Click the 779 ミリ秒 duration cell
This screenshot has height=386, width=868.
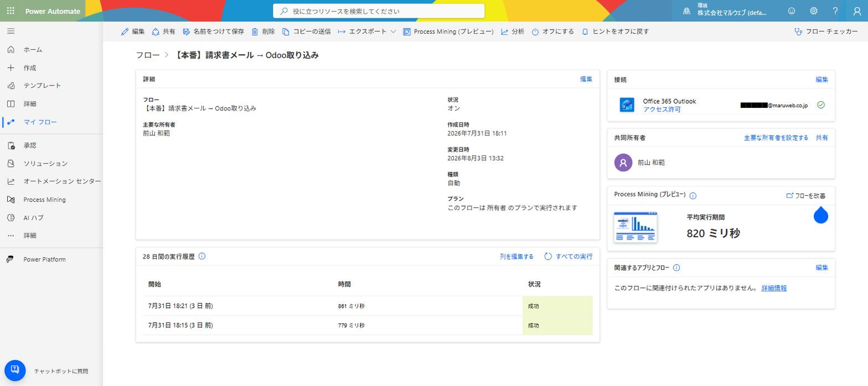coord(351,326)
